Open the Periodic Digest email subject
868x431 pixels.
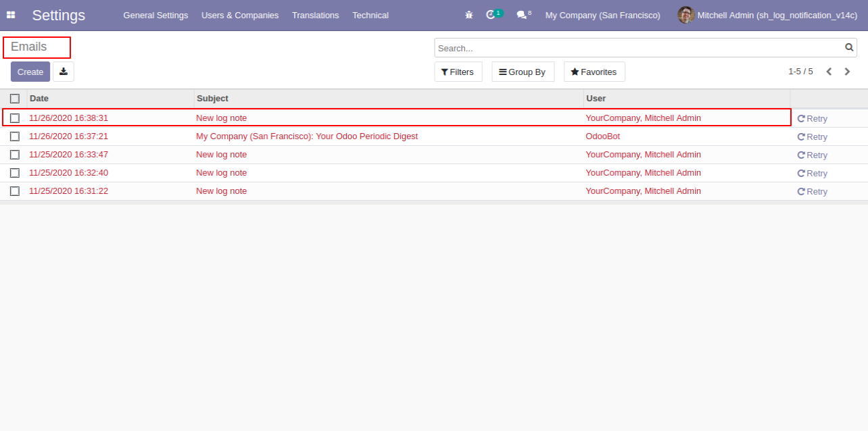click(x=307, y=136)
